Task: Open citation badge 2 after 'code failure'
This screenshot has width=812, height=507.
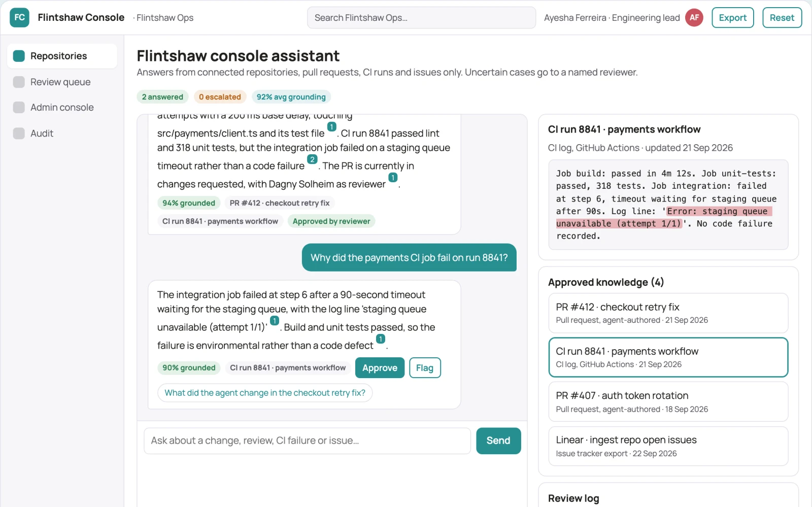Action: point(312,159)
